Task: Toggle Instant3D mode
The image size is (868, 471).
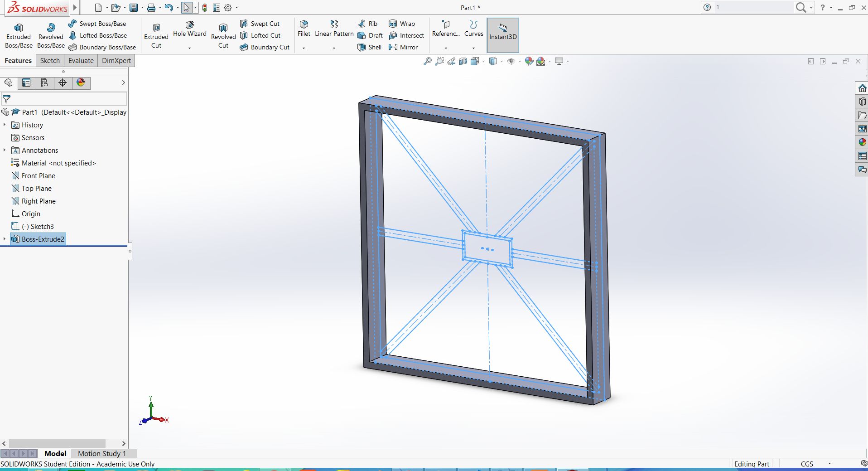Action: click(503, 35)
